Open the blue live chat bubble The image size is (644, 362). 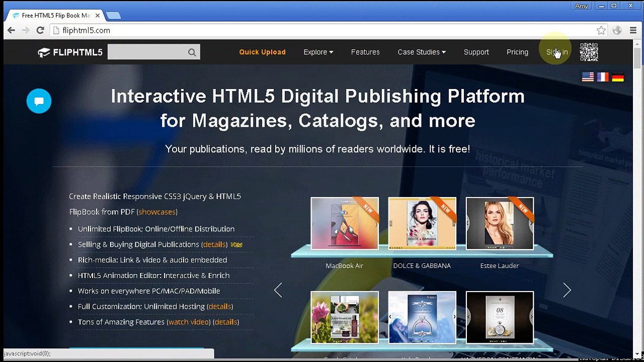[x=39, y=101]
